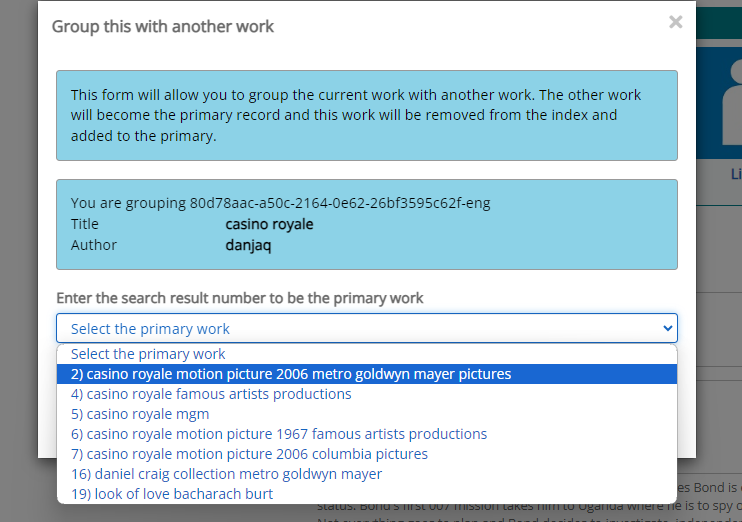Screen dimensions: 742x522
Task: Click the author value 'danjaq'
Action: 248,245
